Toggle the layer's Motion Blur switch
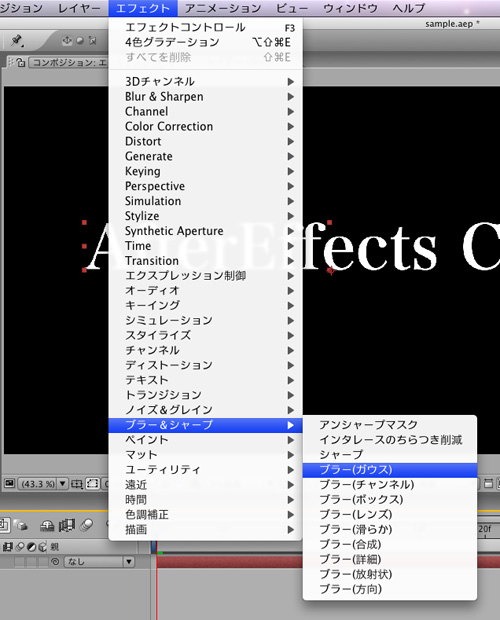Image resolution: width=500 pixels, height=620 pixels. pyautogui.click(x=19, y=562)
